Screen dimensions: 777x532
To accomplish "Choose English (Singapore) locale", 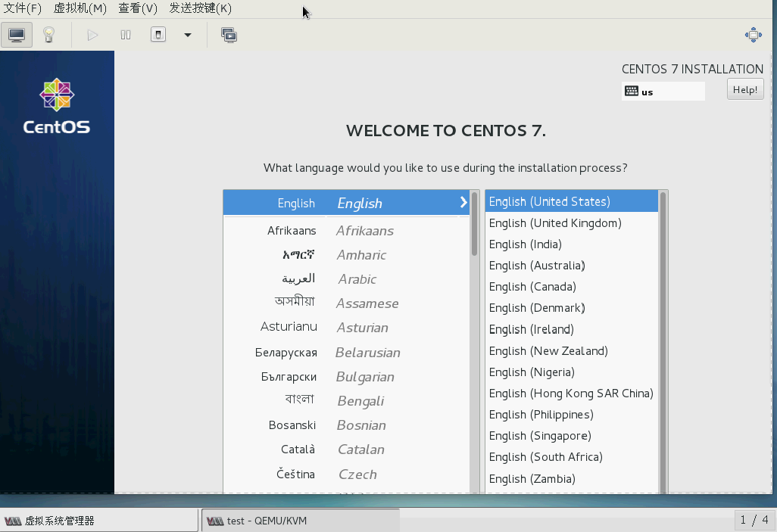I will [572, 436].
